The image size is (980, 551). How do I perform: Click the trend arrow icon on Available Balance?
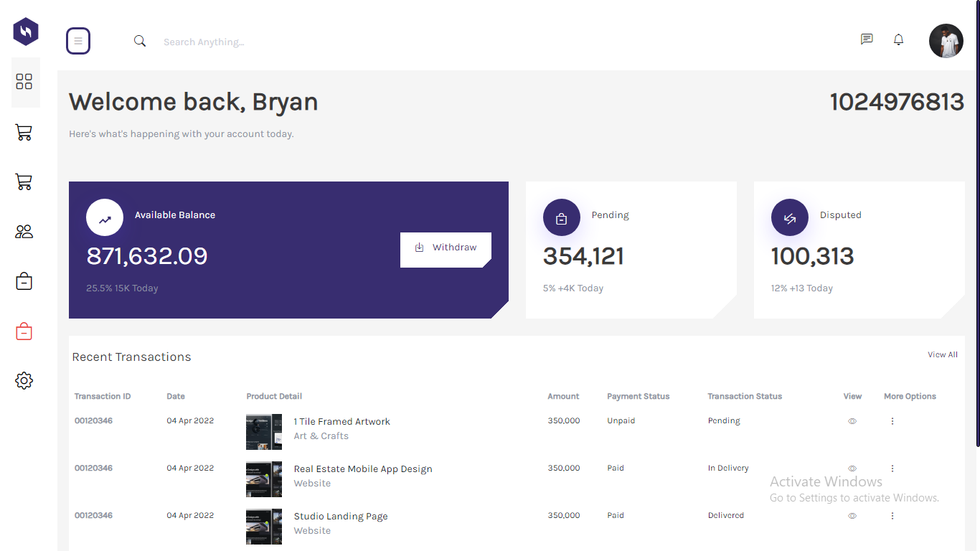(105, 217)
